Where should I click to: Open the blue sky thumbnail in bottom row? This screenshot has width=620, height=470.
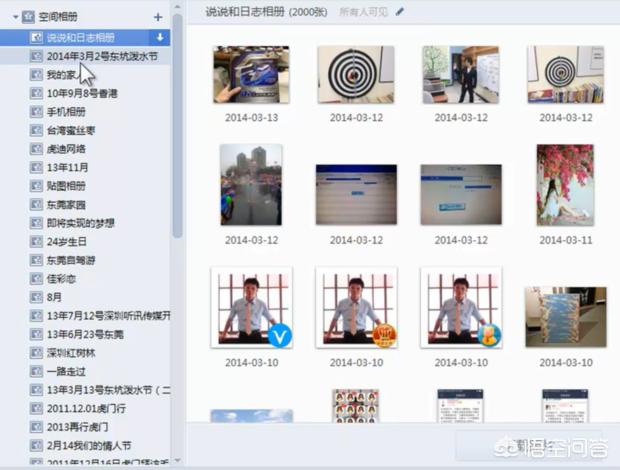(x=251, y=416)
